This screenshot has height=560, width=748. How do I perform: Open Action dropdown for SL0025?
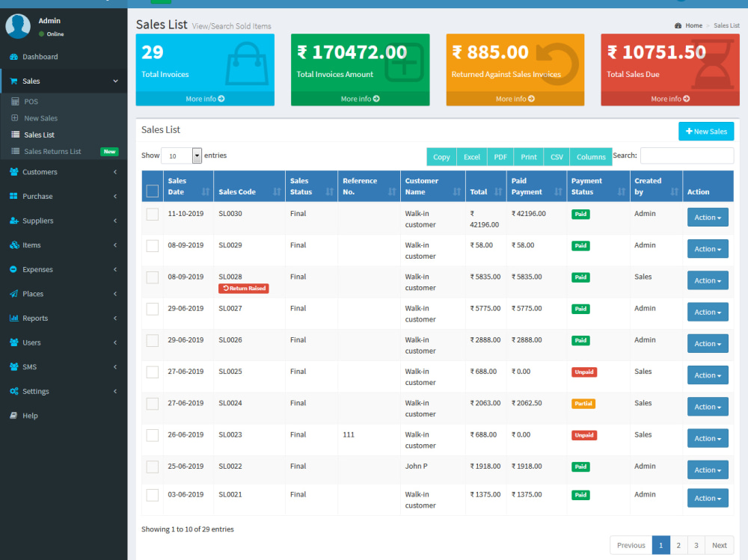pyautogui.click(x=708, y=375)
